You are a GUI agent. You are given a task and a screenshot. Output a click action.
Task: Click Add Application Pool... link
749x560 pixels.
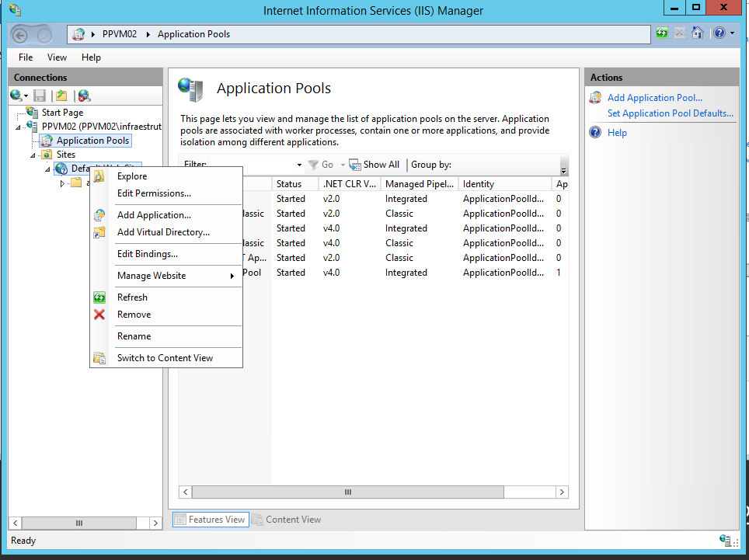tap(655, 98)
